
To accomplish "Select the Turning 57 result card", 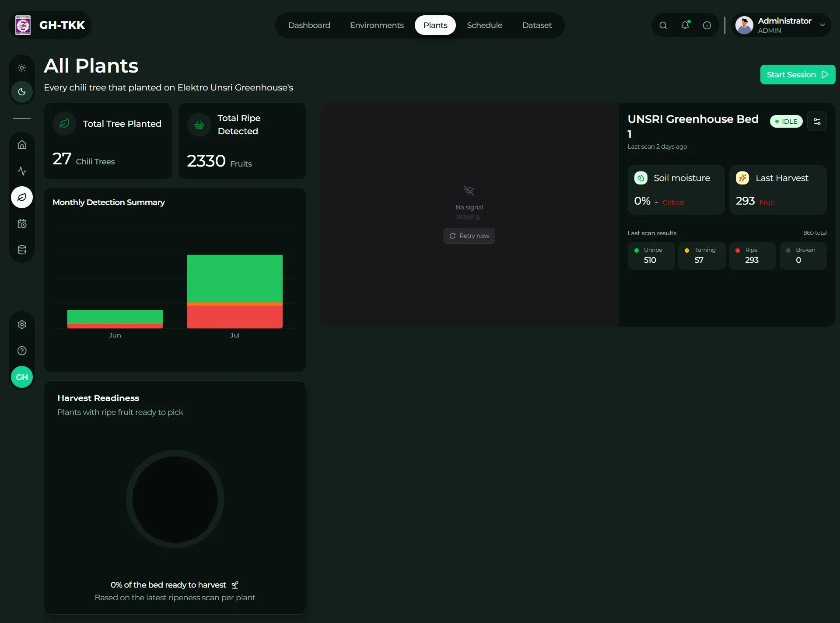I will coord(702,255).
